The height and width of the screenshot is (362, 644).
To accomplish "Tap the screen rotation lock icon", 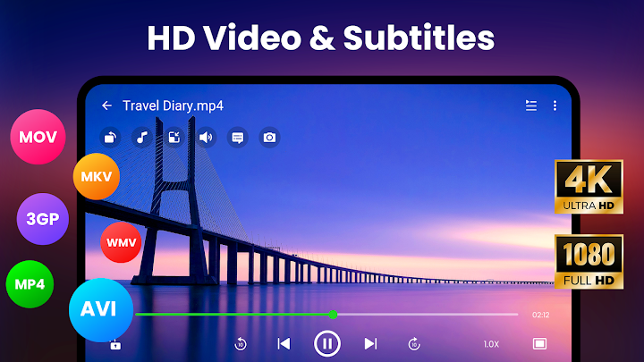I will coord(110,138).
